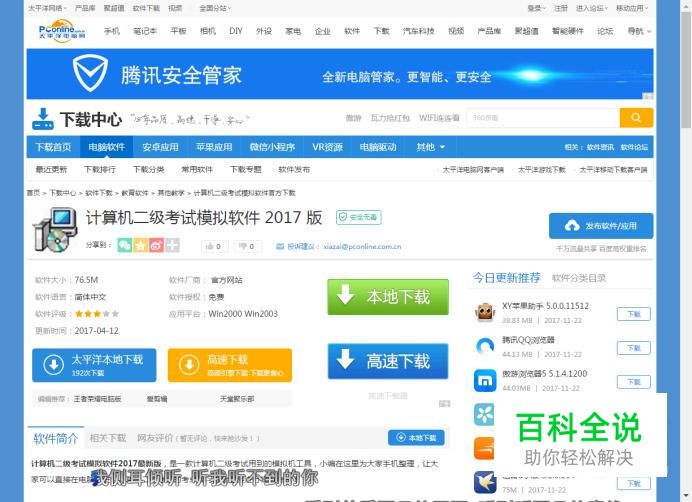
Task: Open the 安卓应用 tab
Action: pyautogui.click(x=160, y=147)
